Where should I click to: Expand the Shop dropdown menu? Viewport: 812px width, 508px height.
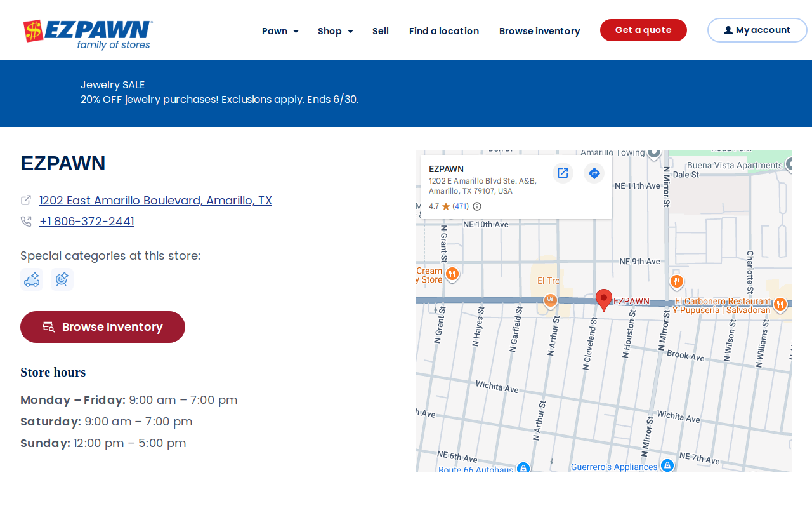click(336, 31)
